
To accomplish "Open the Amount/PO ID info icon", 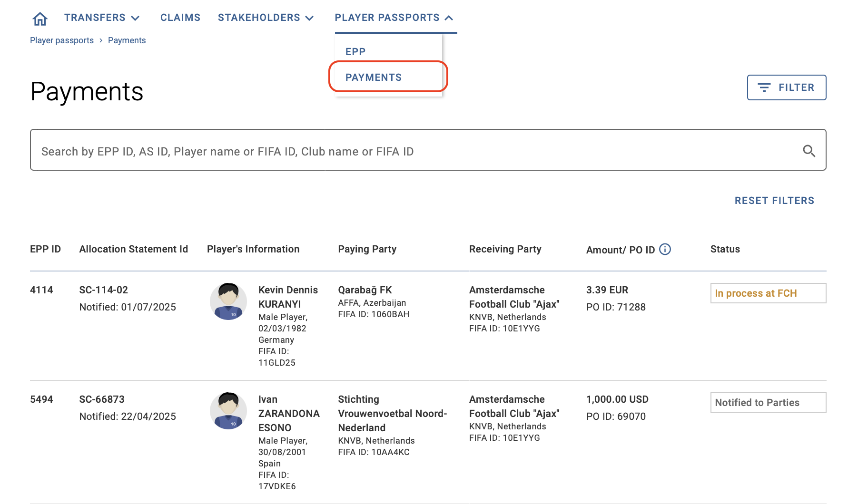I will pyautogui.click(x=665, y=249).
